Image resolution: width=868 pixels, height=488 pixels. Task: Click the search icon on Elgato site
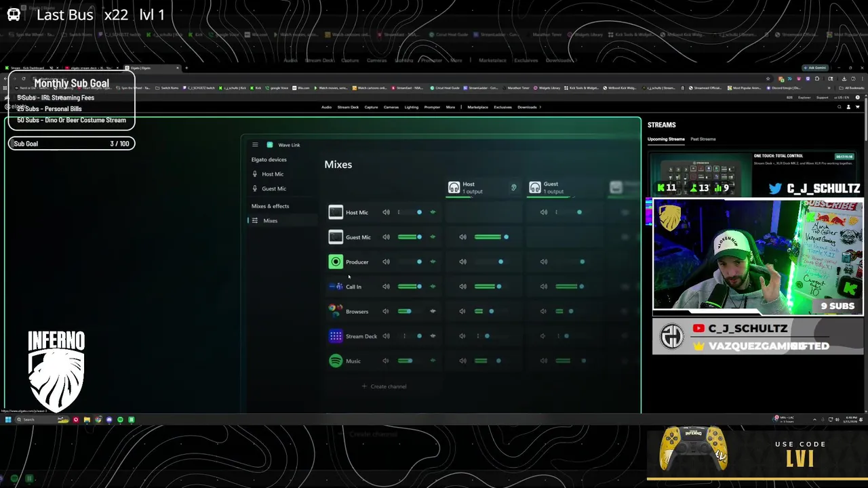[x=839, y=107]
